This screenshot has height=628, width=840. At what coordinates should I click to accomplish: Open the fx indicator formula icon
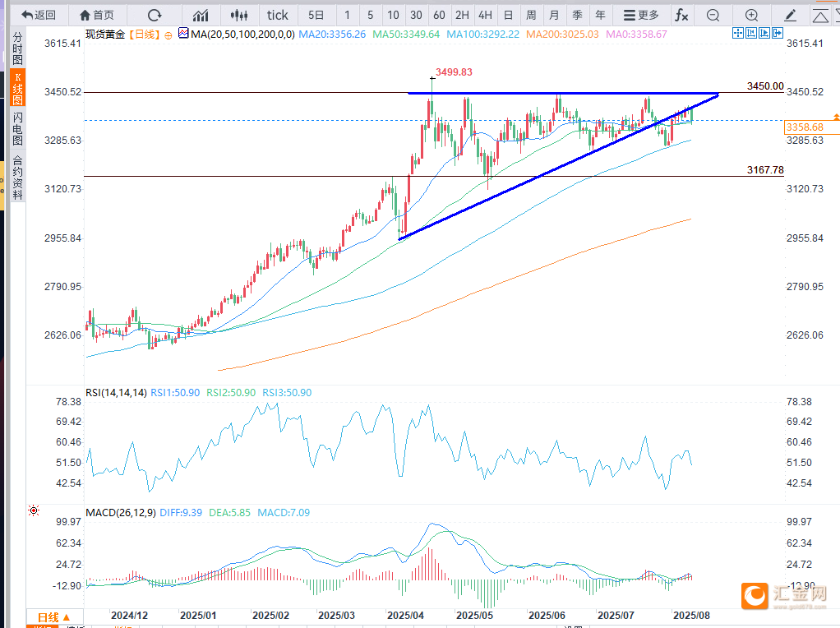point(681,15)
